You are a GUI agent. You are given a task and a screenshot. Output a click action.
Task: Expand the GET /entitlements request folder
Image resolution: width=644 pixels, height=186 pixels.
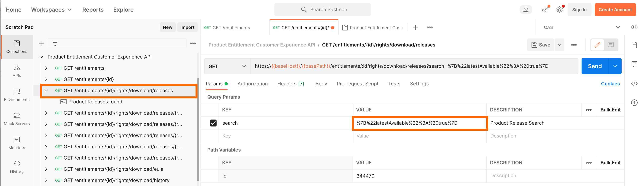46,68
